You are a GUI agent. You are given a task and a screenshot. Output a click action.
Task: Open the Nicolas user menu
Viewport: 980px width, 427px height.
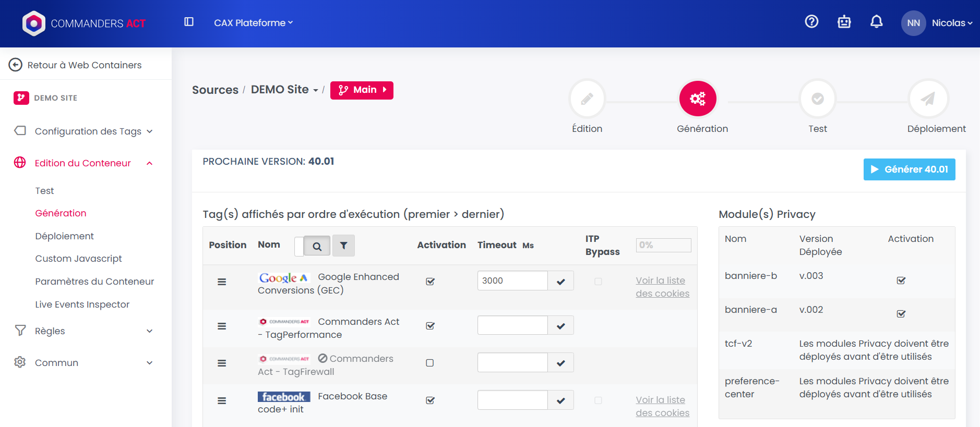951,23
